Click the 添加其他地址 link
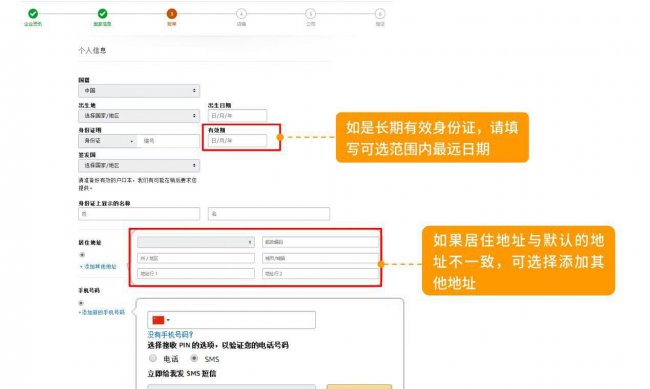The width and height of the screenshot is (650, 389). click(x=98, y=267)
